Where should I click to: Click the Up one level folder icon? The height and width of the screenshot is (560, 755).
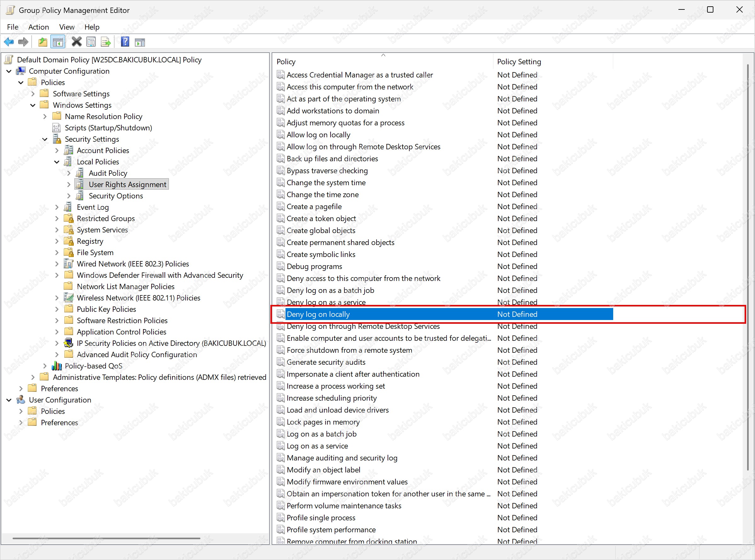[x=43, y=42]
